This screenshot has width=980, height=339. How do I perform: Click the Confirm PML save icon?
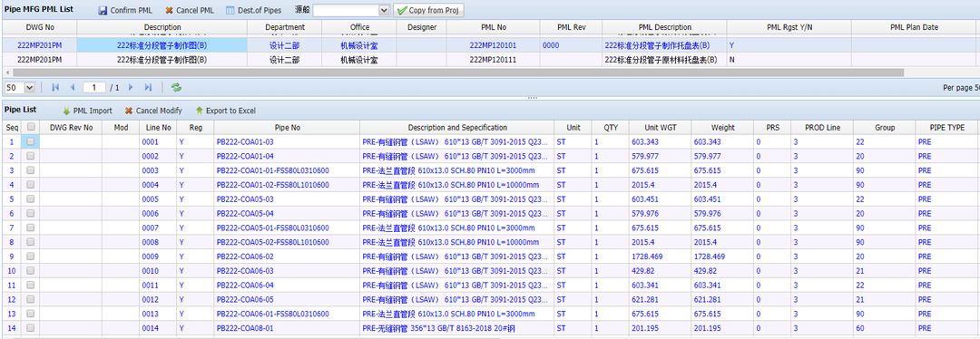coord(103,11)
